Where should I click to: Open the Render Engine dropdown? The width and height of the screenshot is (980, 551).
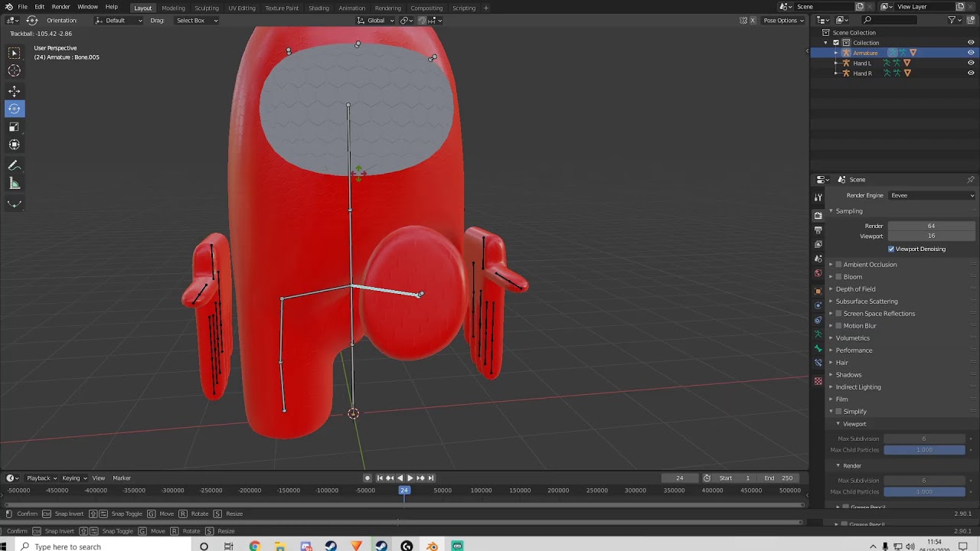tap(932, 195)
